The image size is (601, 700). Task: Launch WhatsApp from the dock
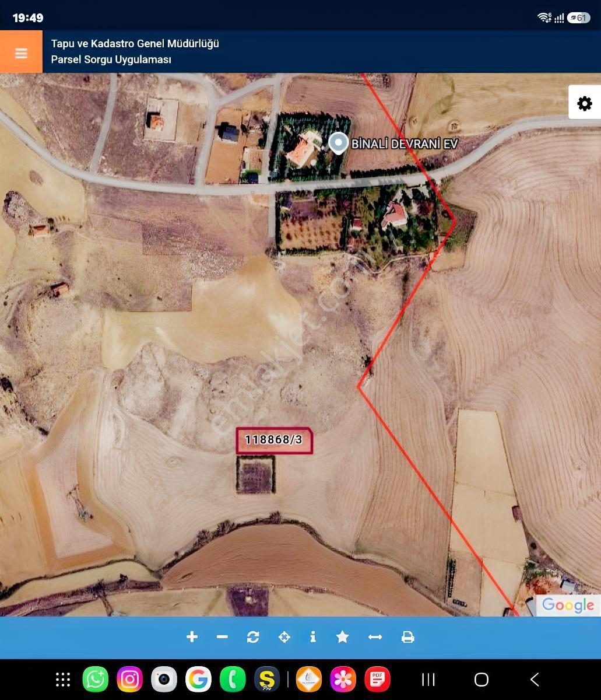point(96,680)
